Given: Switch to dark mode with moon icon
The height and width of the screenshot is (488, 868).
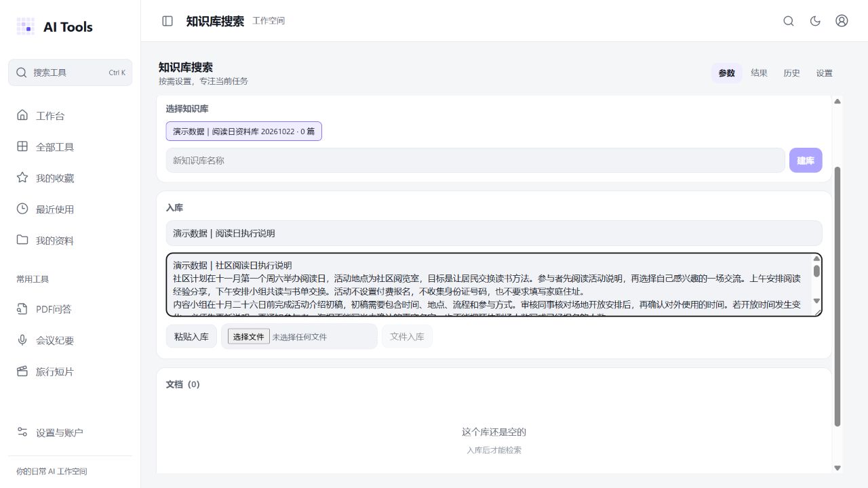Looking at the screenshot, I should (816, 21).
